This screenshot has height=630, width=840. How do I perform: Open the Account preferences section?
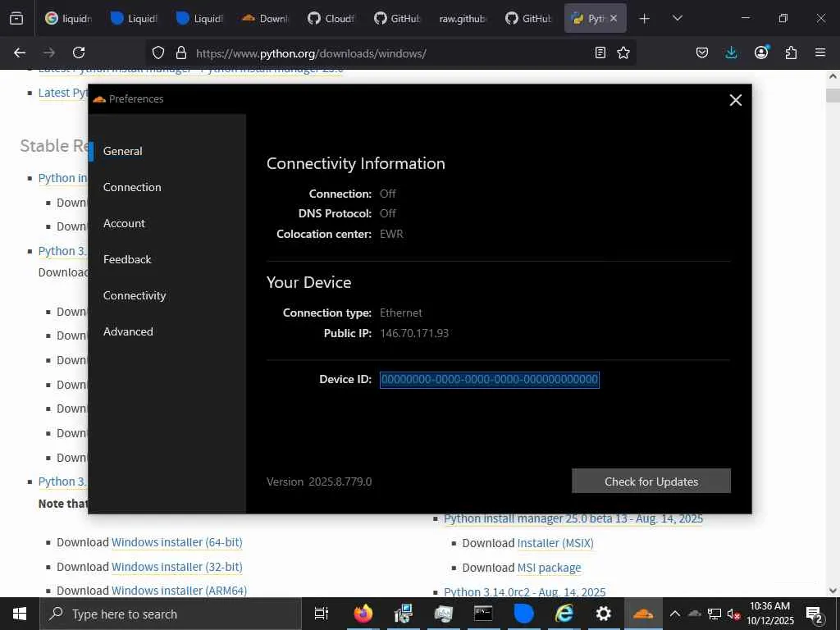[x=124, y=223]
